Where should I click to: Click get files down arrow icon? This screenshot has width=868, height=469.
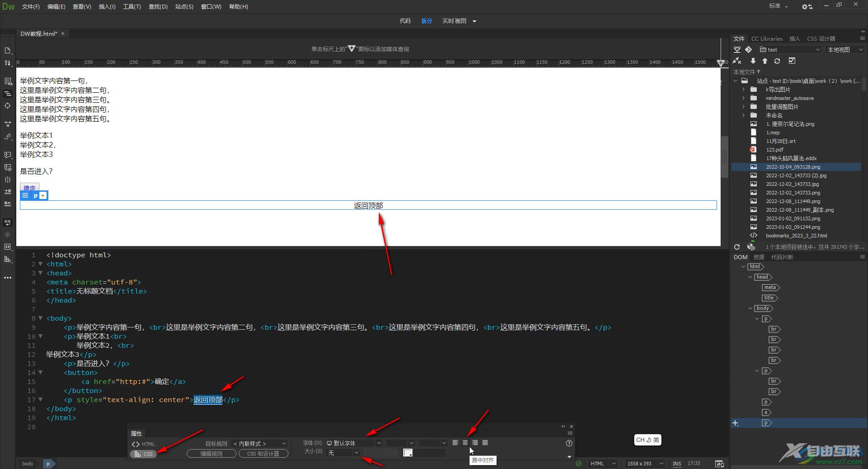coord(753,61)
